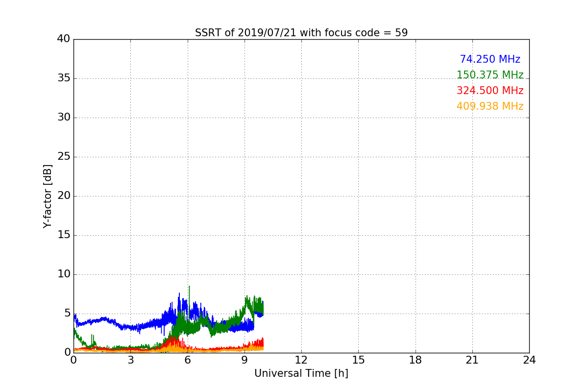Click the y-axis tick label 20
This screenshot has width=588, height=392.
point(64,196)
